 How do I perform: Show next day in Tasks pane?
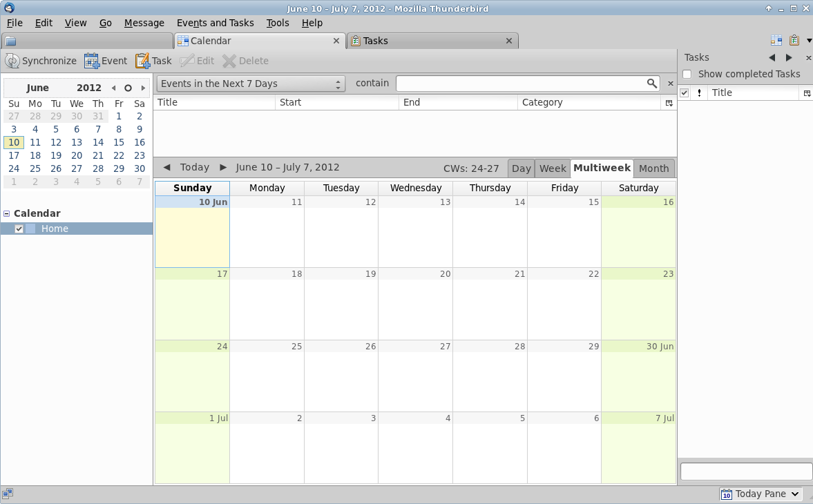(x=789, y=57)
